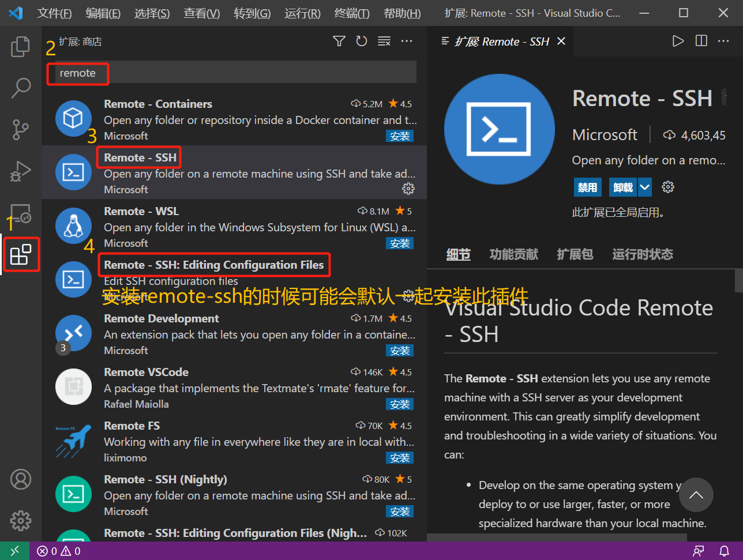The width and height of the screenshot is (743, 560).
Task: Click 安装 to install Remote - WSL
Action: pos(400,243)
